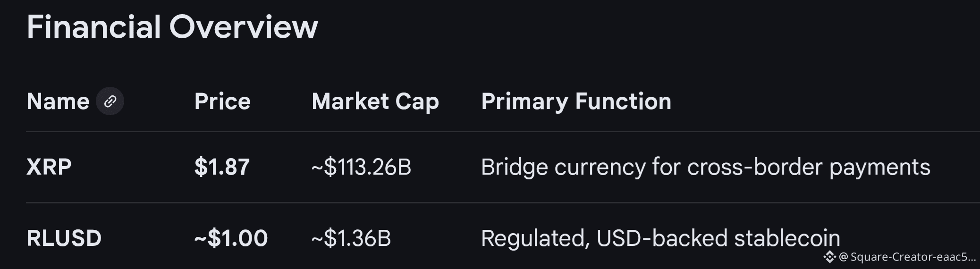Click the Primary Function column header
Viewport: 980px width, 269px height.
click(x=576, y=101)
